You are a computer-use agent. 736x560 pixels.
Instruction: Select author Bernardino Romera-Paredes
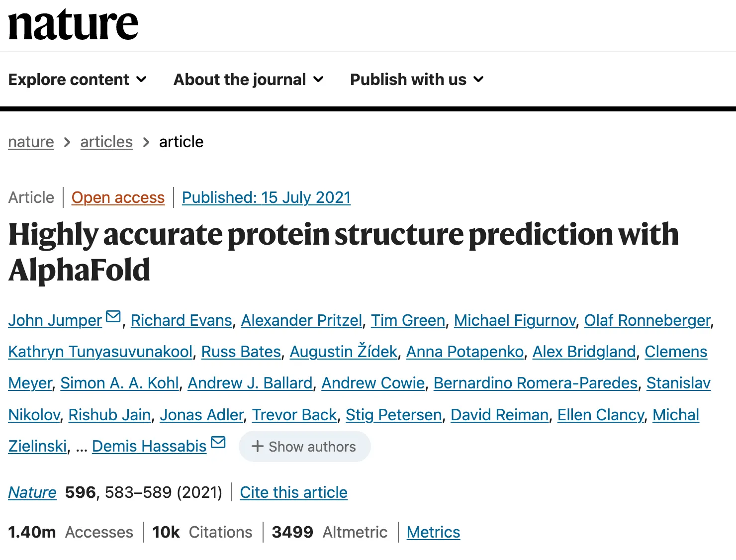(x=535, y=383)
